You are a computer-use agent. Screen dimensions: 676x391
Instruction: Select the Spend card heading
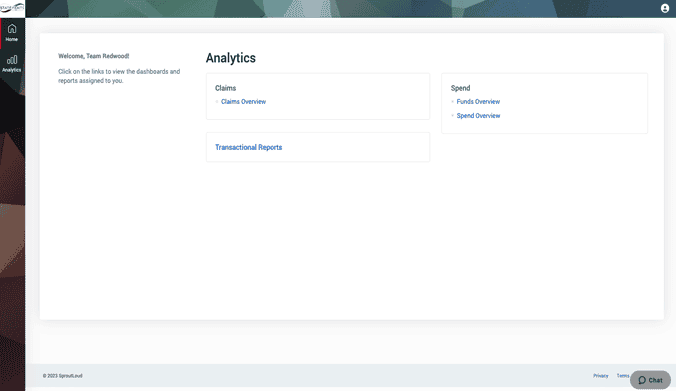coord(460,88)
